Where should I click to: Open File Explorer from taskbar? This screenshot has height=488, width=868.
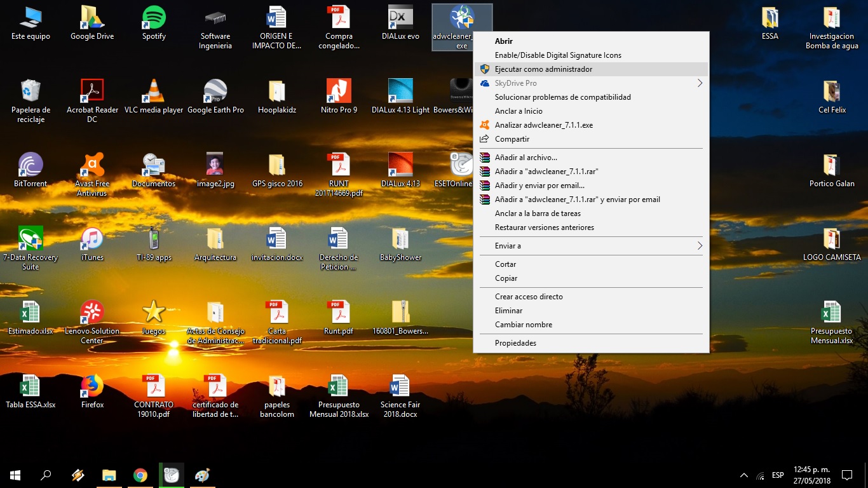pos(109,475)
